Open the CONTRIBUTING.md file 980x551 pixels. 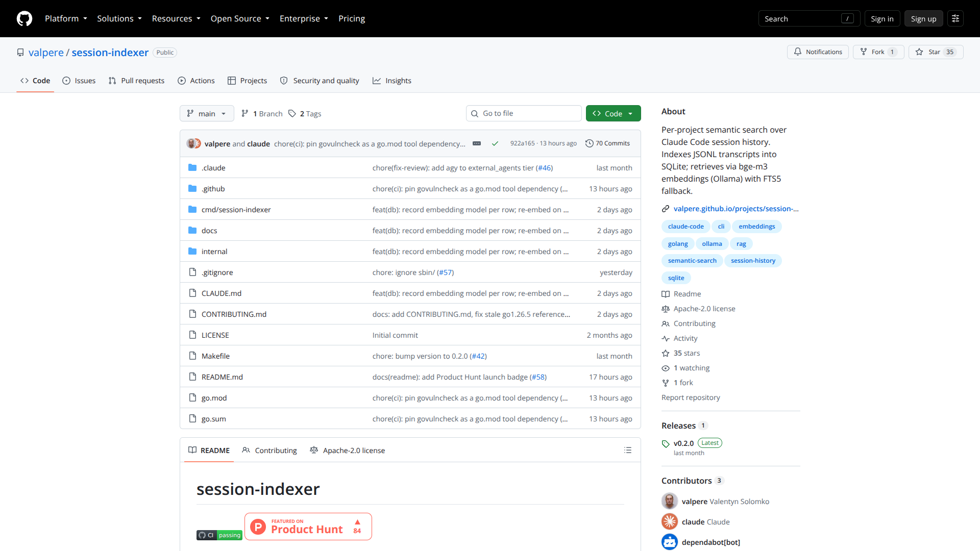234,314
